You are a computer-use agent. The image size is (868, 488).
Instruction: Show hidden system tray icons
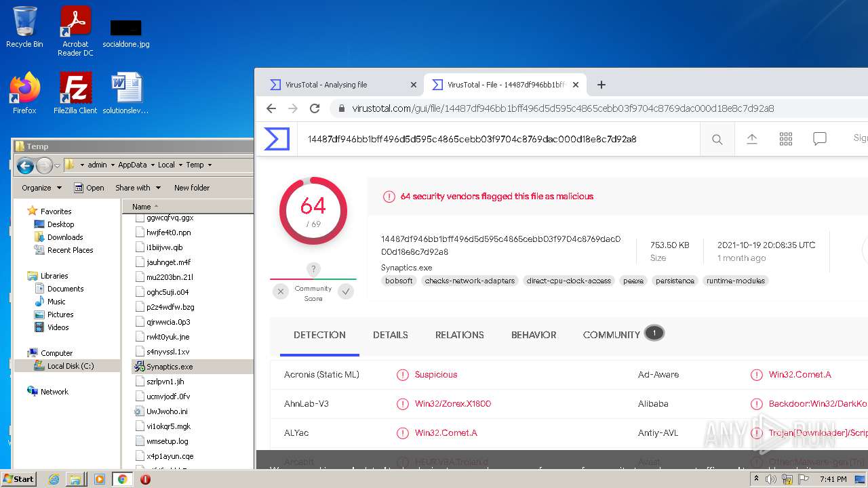point(756,479)
